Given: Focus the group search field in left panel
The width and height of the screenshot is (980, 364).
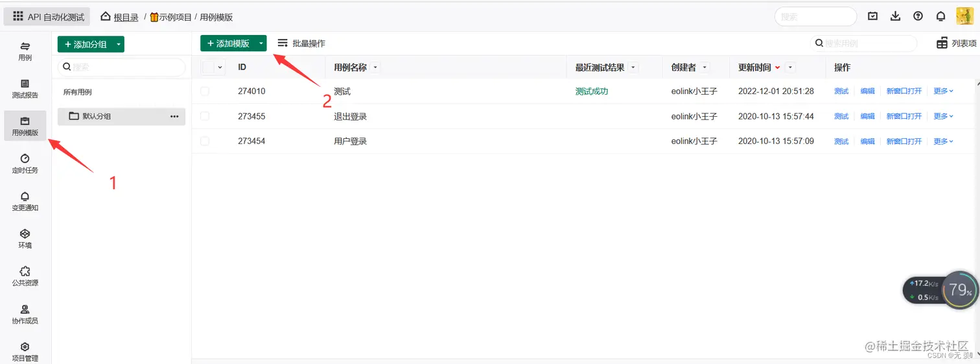Looking at the screenshot, I should (122, 67).
